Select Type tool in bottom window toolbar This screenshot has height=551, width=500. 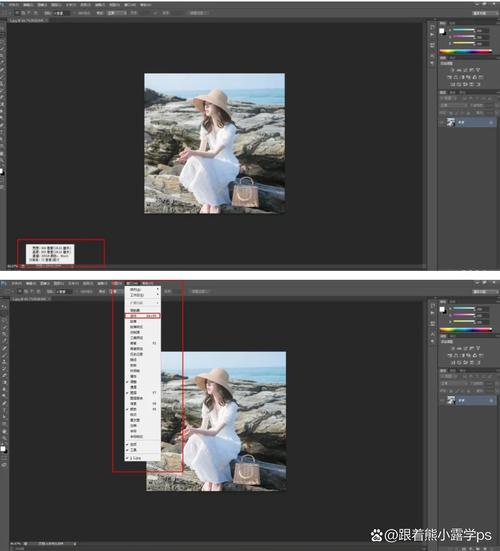pyautogui.click(x=4, y=409)
